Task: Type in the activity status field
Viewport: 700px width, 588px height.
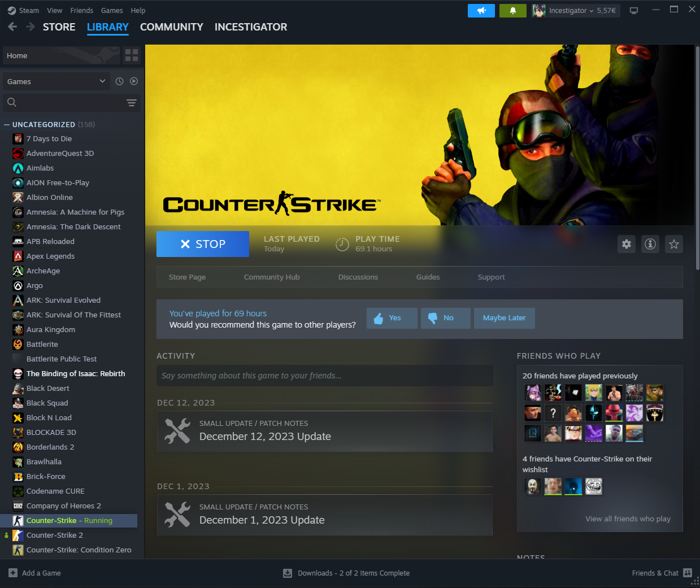Action: tap(324, 376)
